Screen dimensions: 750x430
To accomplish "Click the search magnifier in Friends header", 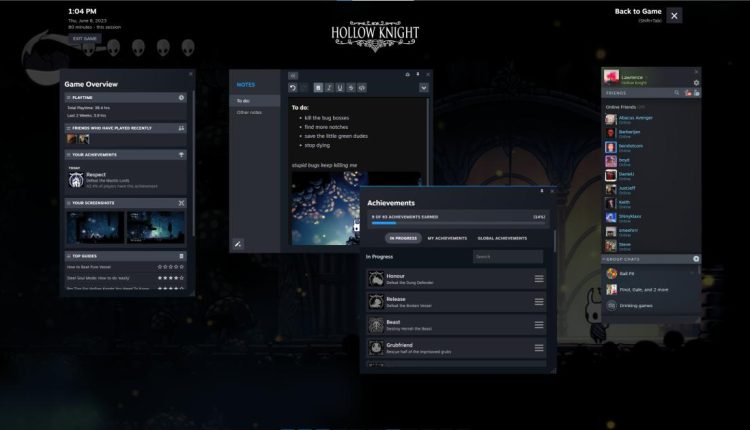I will pyautogui.click(x=677, y=93).
